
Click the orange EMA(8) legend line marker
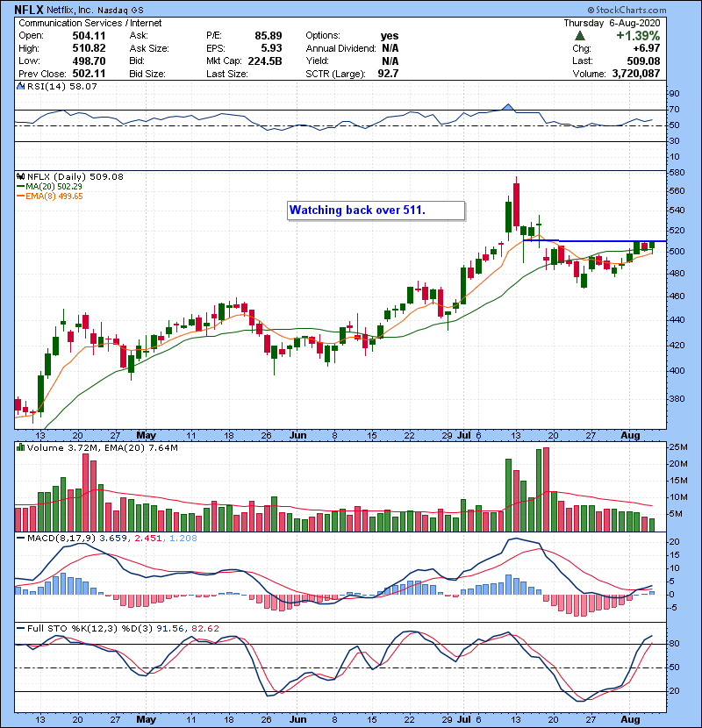pyautogui.click(x=18, y=196)
